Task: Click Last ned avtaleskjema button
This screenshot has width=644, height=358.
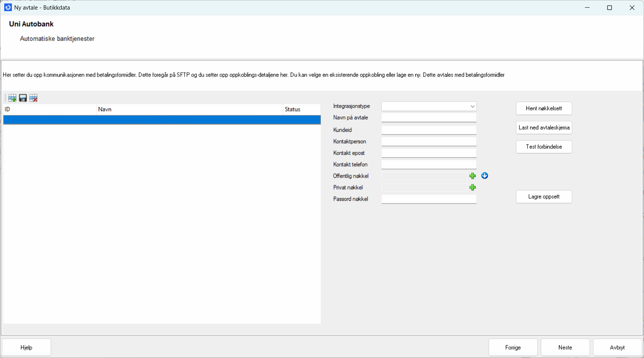Action: click(x=544, y=128)
